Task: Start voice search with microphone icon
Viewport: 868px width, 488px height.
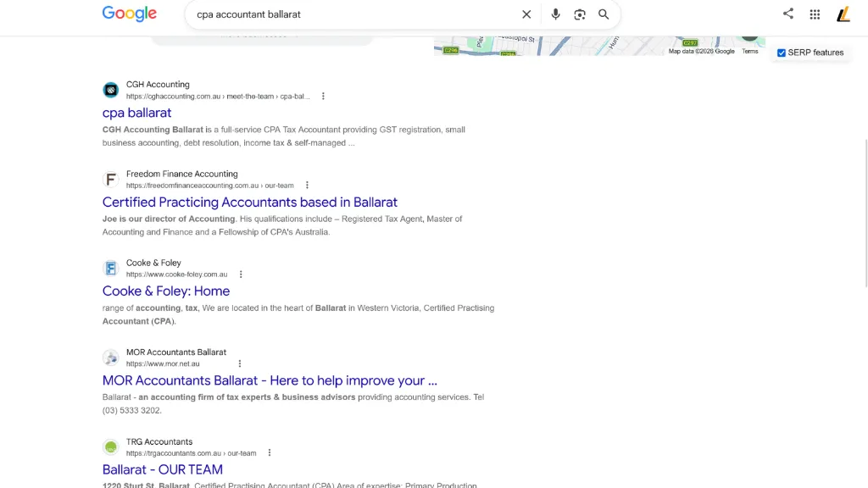Action: 555,14
